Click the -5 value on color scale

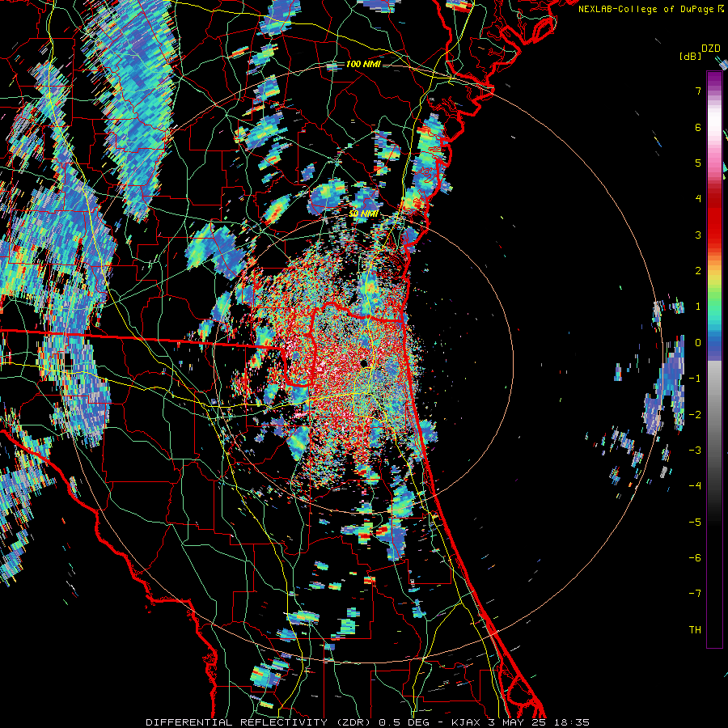coord(695,523)
